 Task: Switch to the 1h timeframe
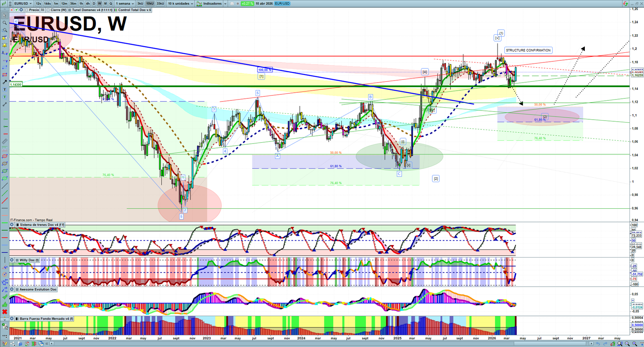pyautogui.click(x=81, y=3)
